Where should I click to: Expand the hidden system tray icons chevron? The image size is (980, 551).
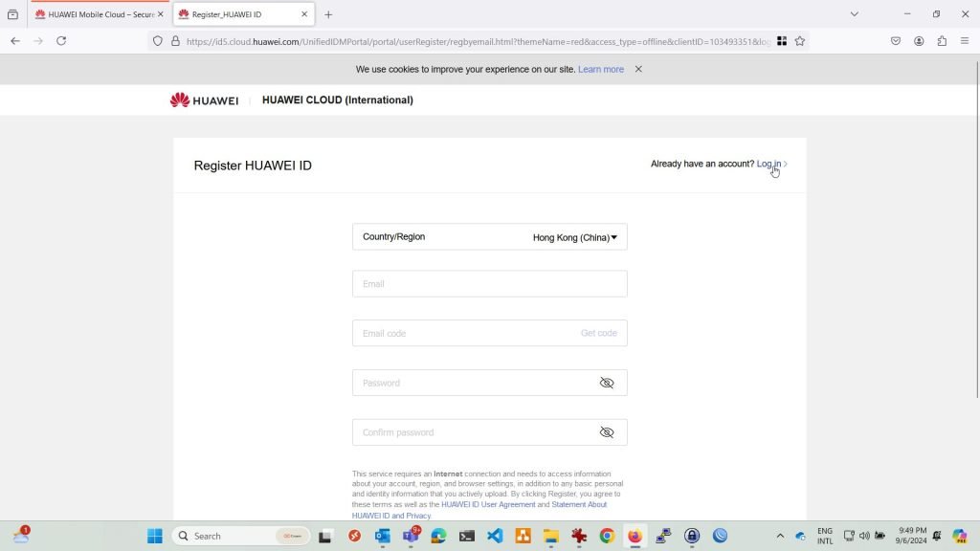[780, 536]
